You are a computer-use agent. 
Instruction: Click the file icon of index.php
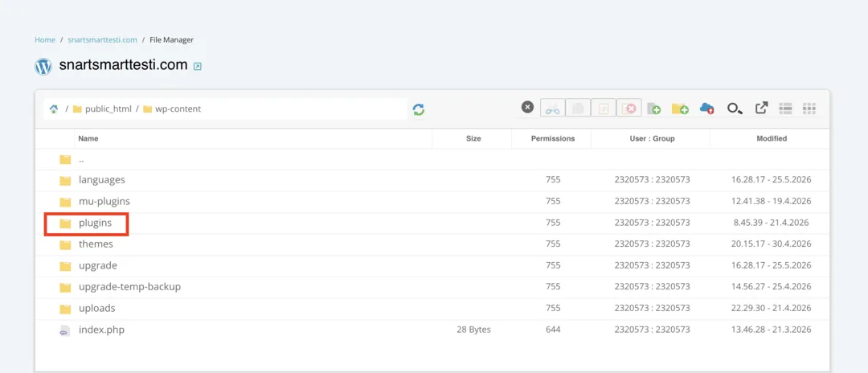65,330
